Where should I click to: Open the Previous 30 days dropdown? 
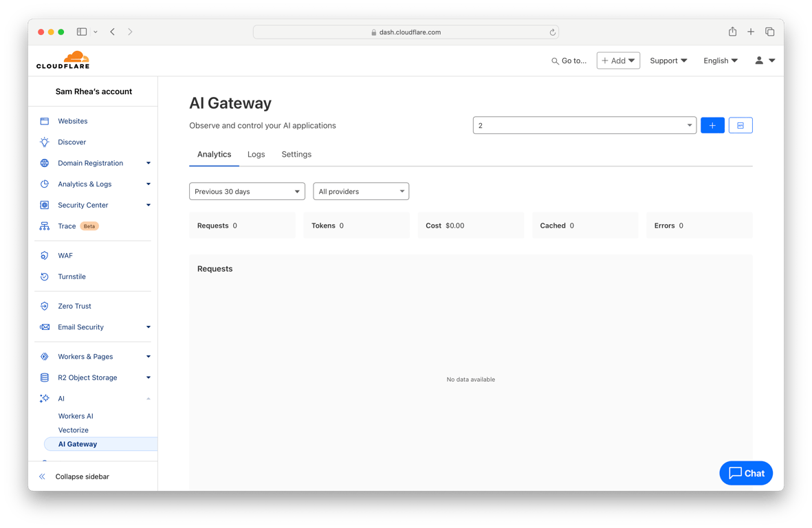[247, 191]
